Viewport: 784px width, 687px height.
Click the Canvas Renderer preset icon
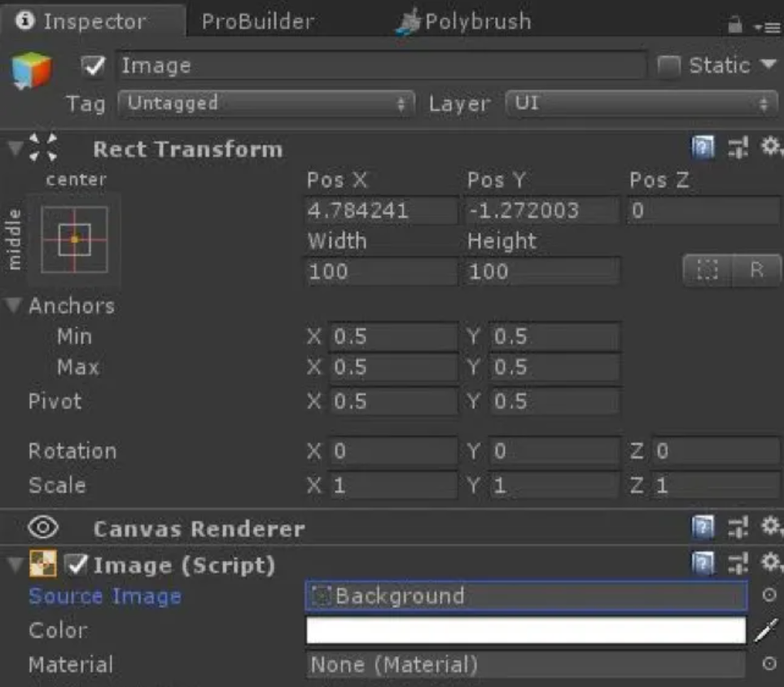point(738,528)
